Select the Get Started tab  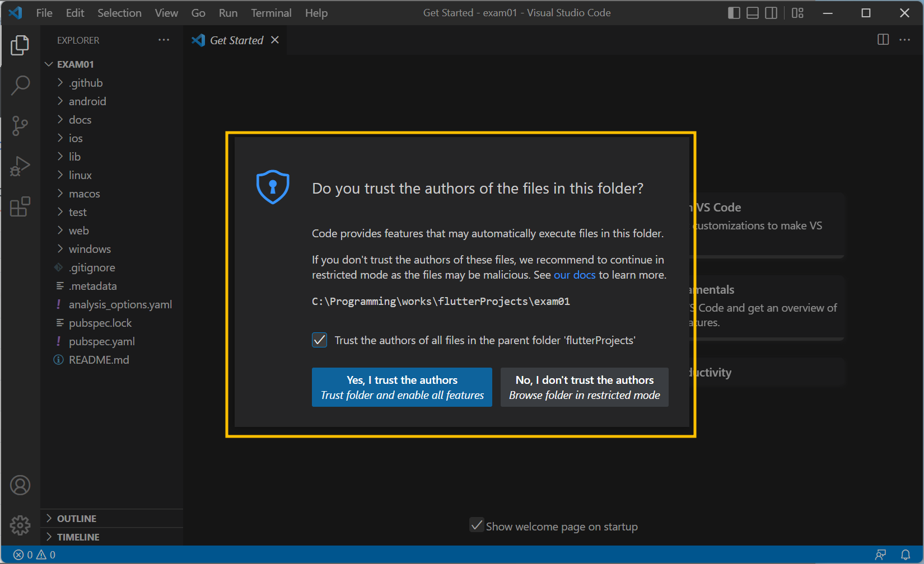pos(235,40)
